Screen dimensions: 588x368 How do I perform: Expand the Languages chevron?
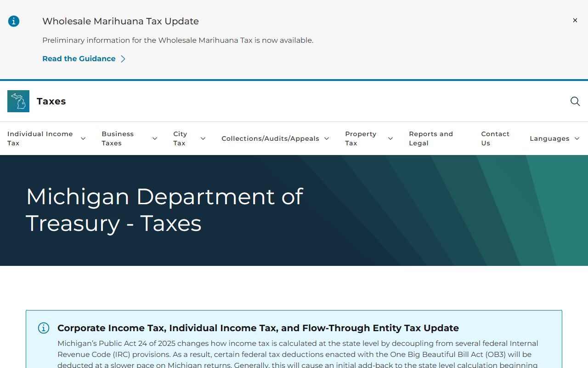(x=577, y=138)
